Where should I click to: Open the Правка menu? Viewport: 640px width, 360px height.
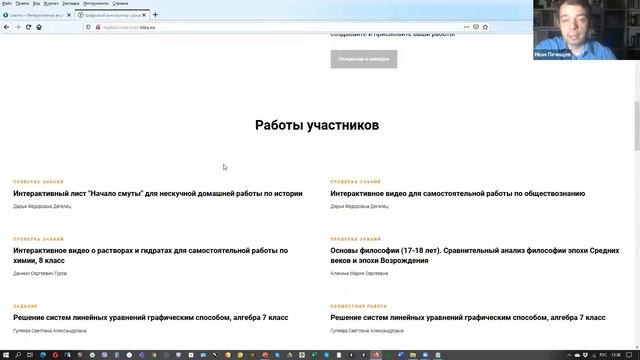coord(22,3)
